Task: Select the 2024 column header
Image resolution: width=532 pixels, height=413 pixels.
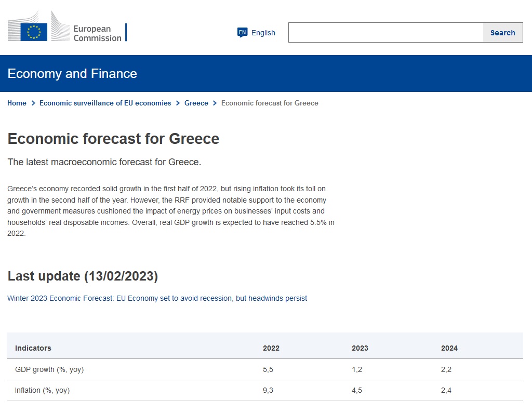Action: coord(449,348)
